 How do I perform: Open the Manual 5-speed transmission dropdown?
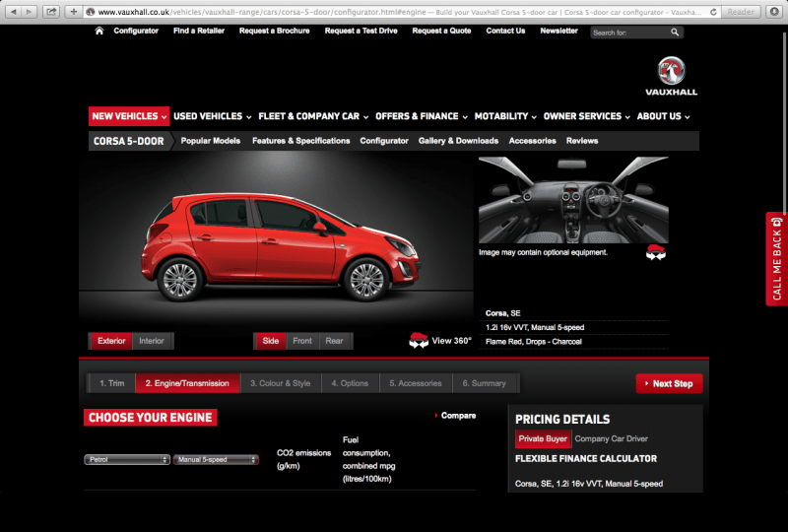click(x=216, y=460)
